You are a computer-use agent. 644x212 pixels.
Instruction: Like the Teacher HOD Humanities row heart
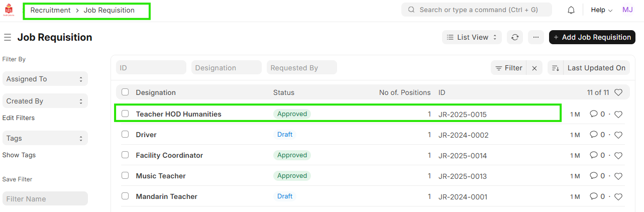coord(618,115)
